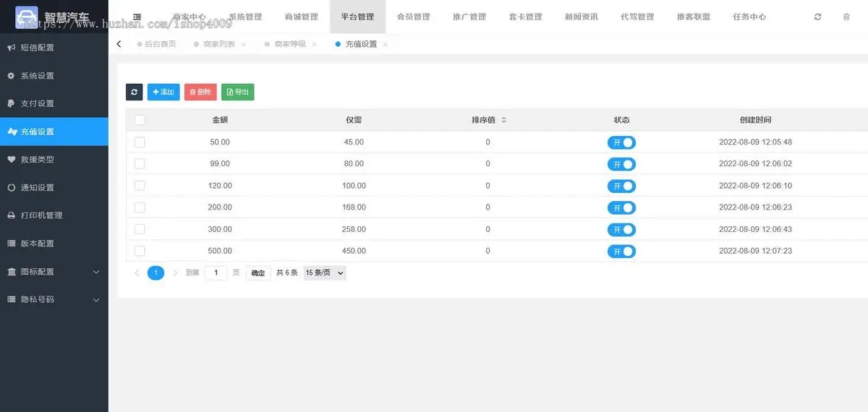The image size is (868, 412).
Task: Sort by 排序值 column arrows
Action: pos(503,120)
